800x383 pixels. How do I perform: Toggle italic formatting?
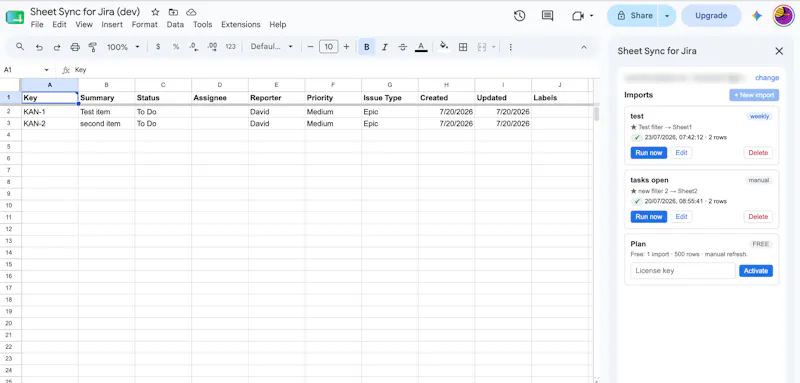385,47
